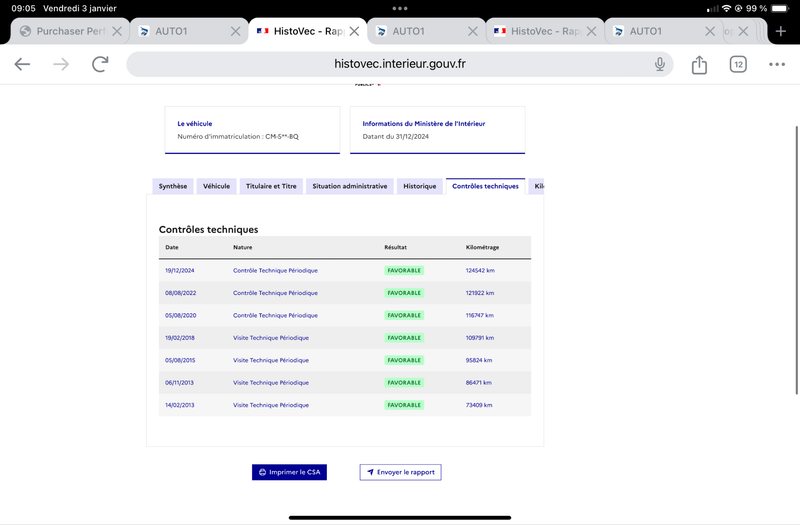Close the second AUTO1 tab
Screen dimensions: 800x525
tap(472, 31)
